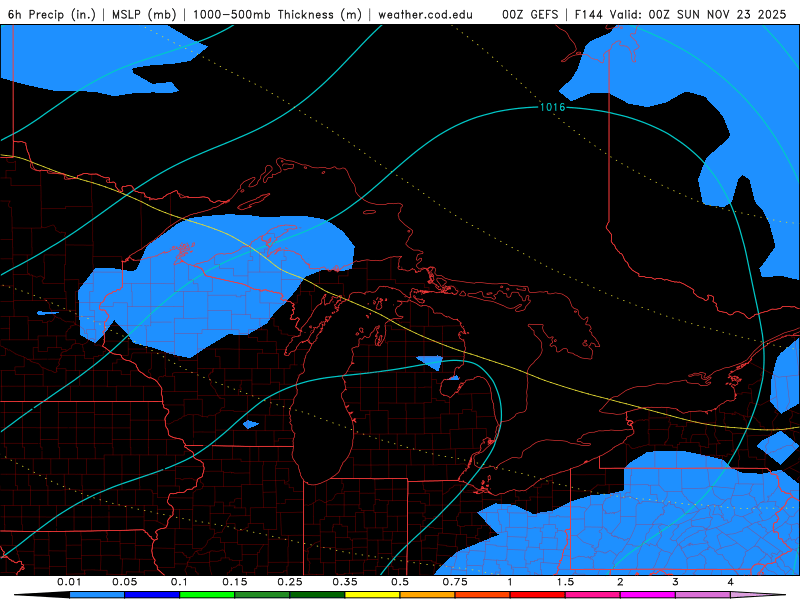Select the medium green 0.15–0.25 legend swatch
800x600 pixels.
[x=262, y=595]
